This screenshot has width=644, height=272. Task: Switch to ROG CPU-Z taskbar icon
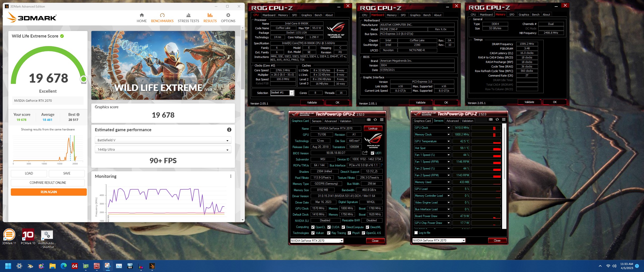97,266
